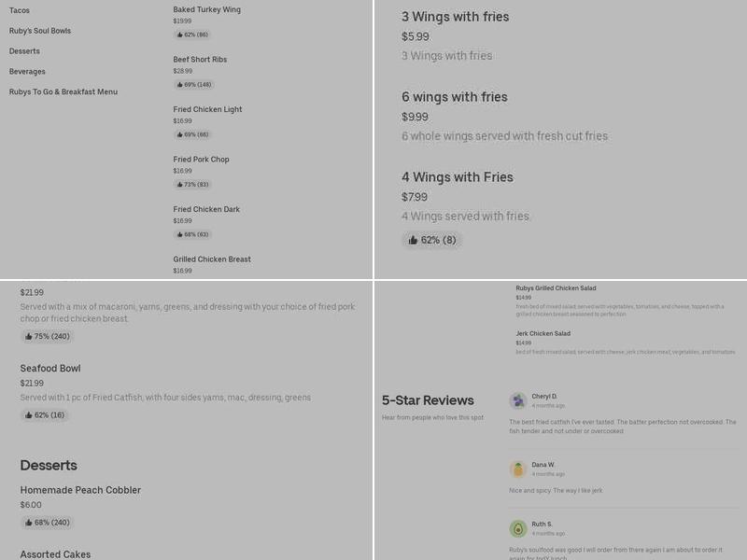Open the Grilled Chicken Breast item

212,259
